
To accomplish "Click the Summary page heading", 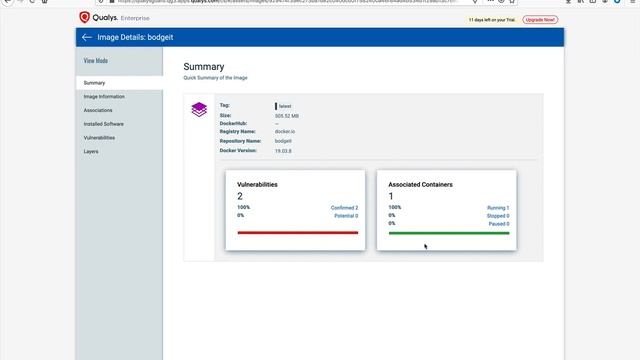I will point(204,67).
